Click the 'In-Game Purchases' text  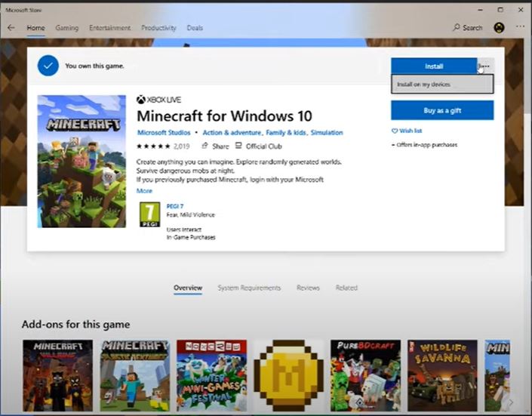click(x=191, y=237)
